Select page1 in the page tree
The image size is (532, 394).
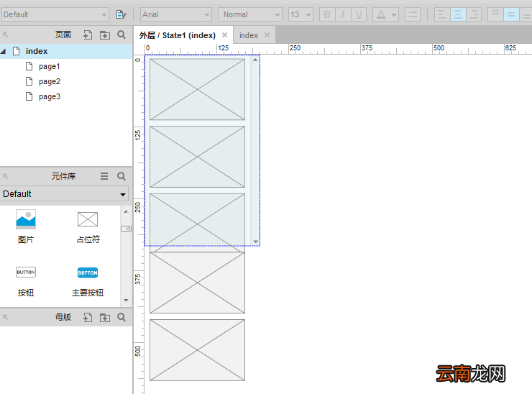pyautogui.click(x=49, y=66)
